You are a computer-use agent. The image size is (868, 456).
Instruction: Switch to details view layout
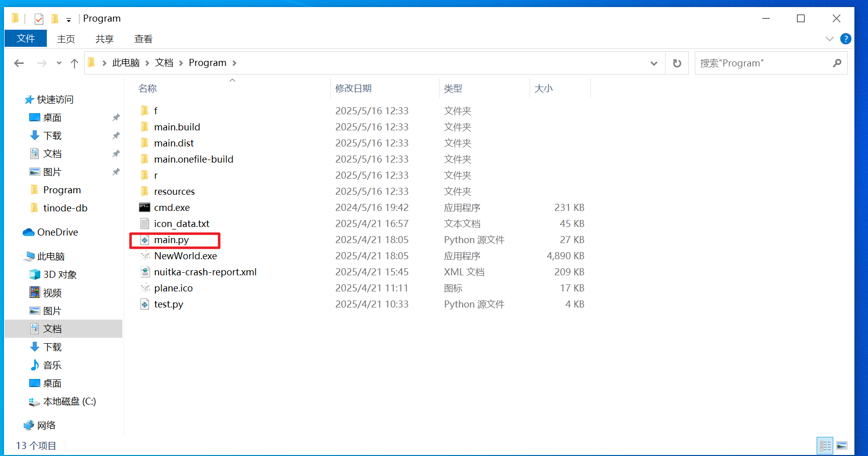825,445
